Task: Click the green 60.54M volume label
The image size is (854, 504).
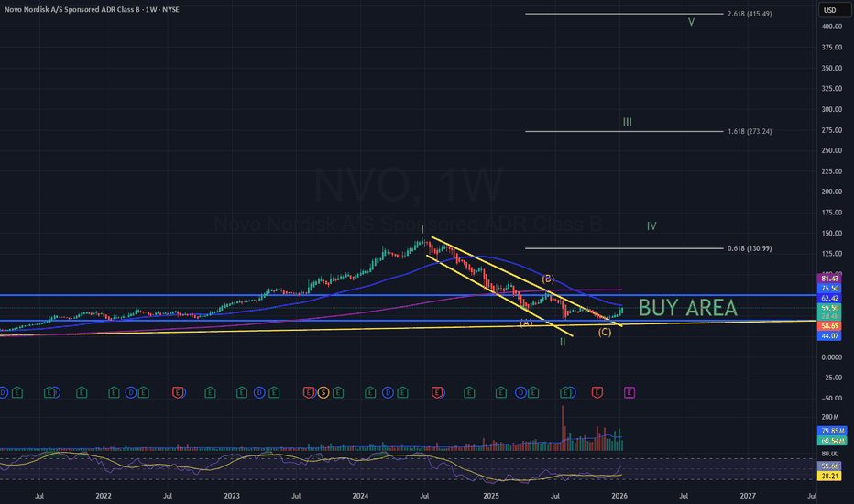Action: pos(833,440)
